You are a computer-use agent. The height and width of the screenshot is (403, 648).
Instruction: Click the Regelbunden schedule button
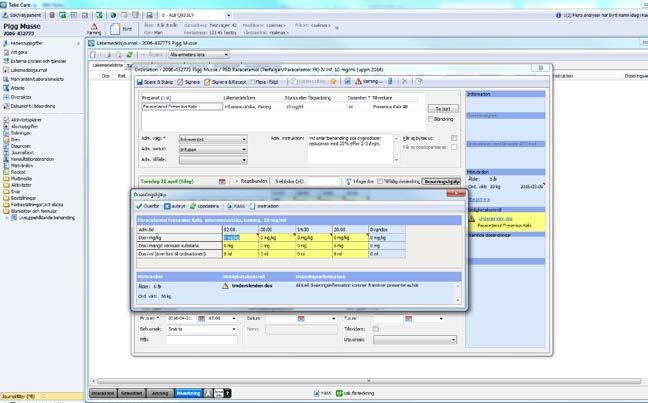tap(252, 181)
